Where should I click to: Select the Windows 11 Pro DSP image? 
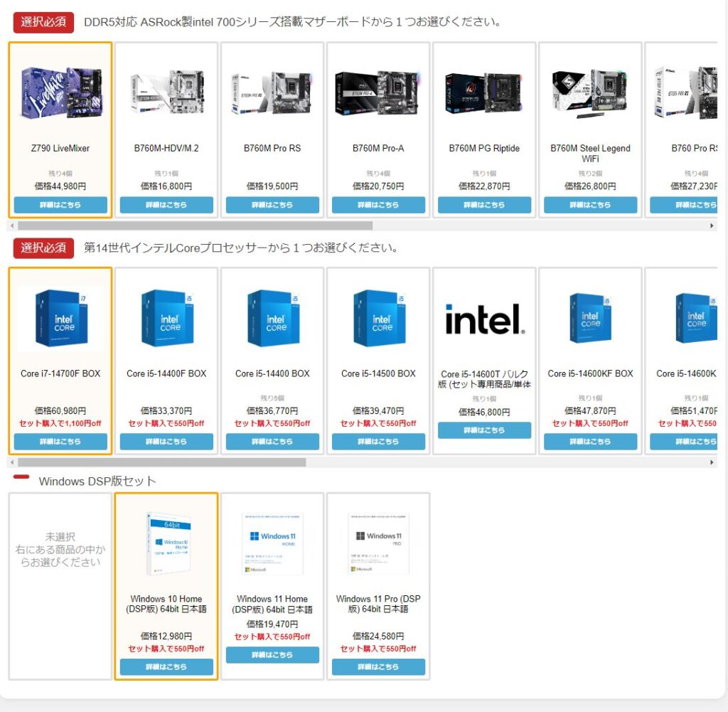tap(378, 544)
